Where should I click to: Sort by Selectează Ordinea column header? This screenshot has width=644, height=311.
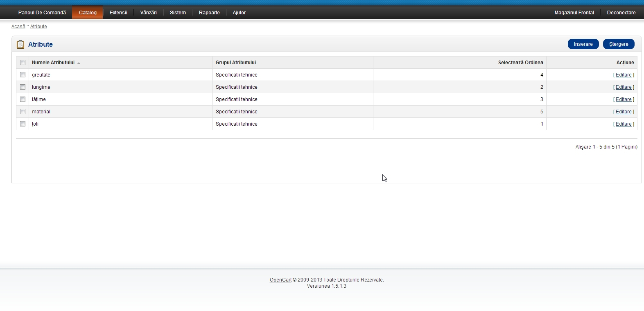pos(520,63)
